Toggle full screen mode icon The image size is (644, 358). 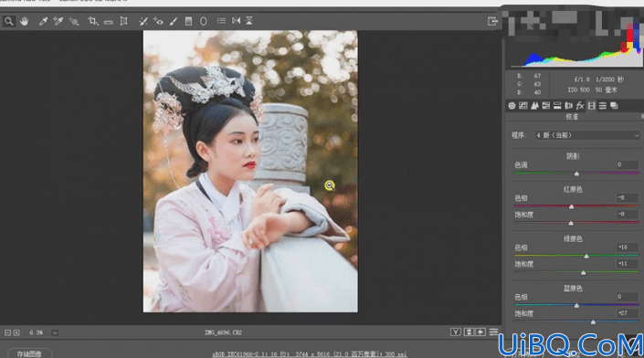(492, 21)
